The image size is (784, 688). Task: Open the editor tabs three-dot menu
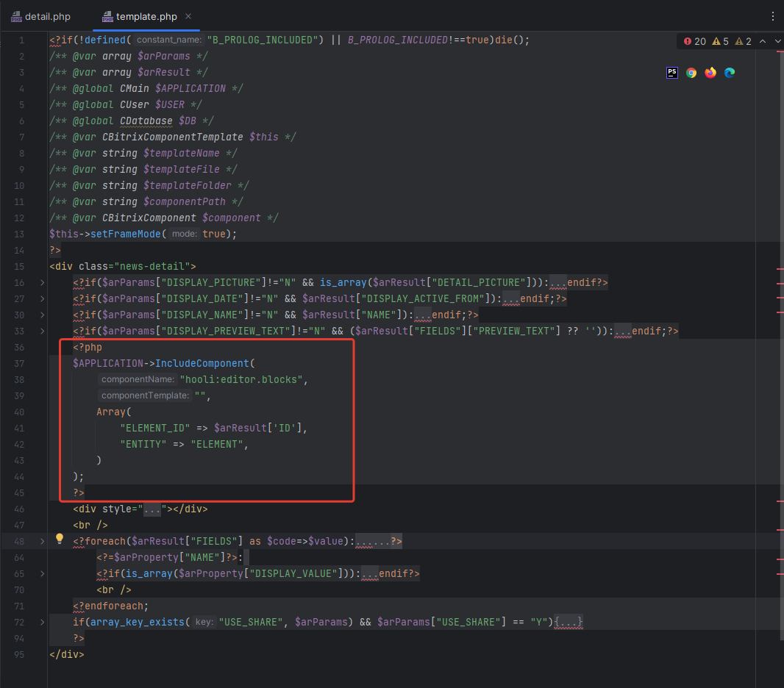(x=772, y=16)
